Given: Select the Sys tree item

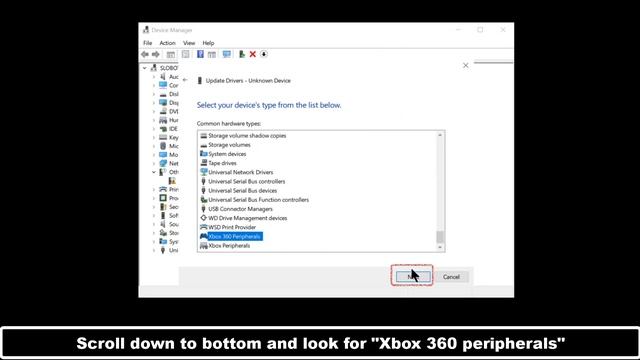Looking at the screenshot, I should [x=174, y=242].
